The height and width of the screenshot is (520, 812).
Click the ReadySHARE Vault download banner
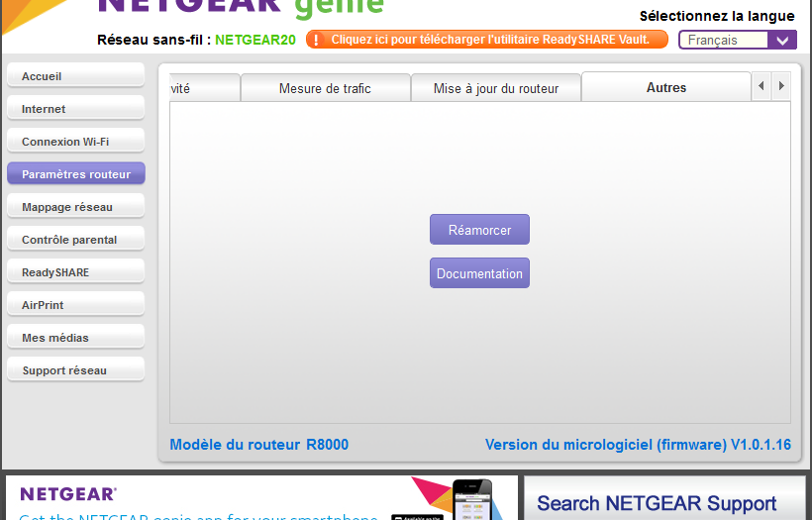point(489,40)
